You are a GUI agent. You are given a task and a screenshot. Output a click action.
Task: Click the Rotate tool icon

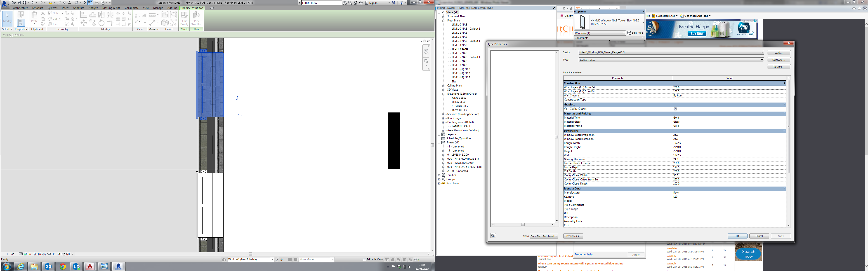coord(101,23)
